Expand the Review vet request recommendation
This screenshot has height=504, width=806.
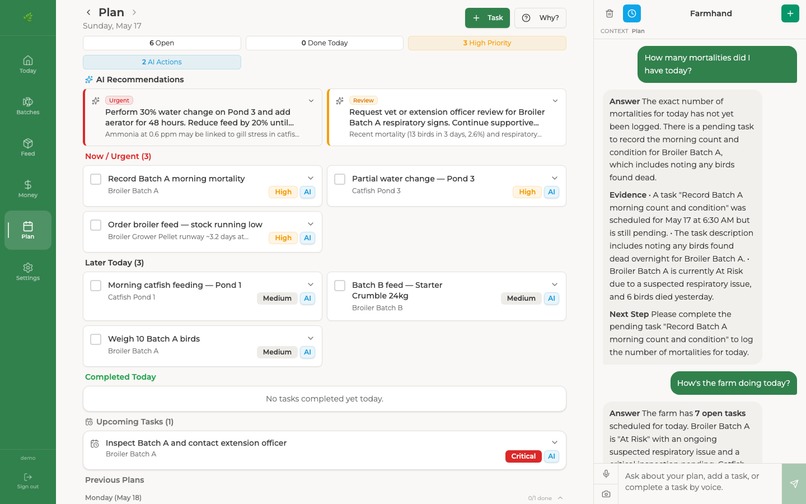pos(555,101)
